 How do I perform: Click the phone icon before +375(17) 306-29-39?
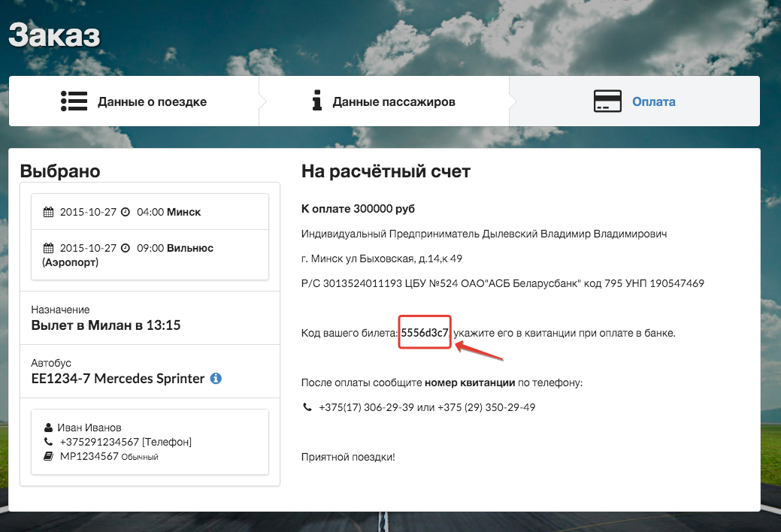[x=307, y=407]
